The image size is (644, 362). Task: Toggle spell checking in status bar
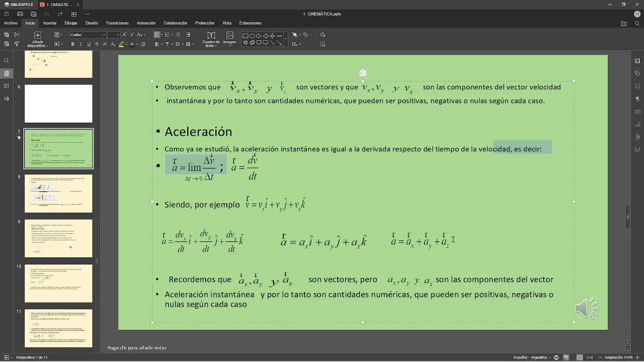point(567,357)
